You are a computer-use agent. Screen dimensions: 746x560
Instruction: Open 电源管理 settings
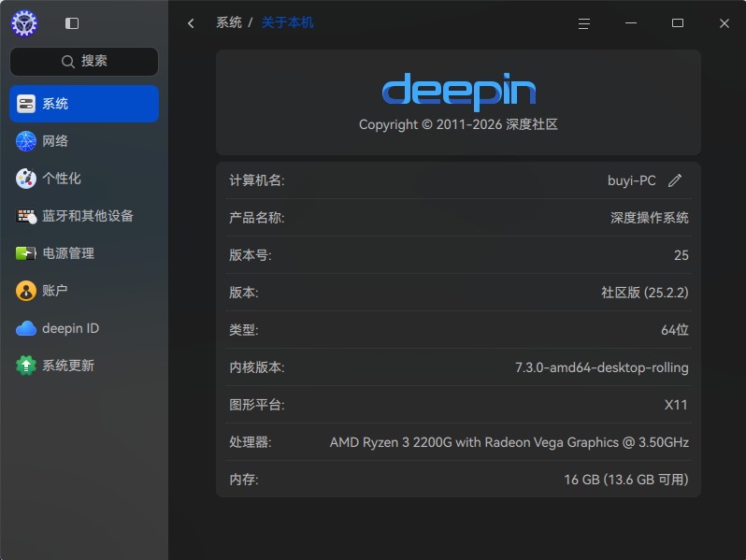coord(84,253)
